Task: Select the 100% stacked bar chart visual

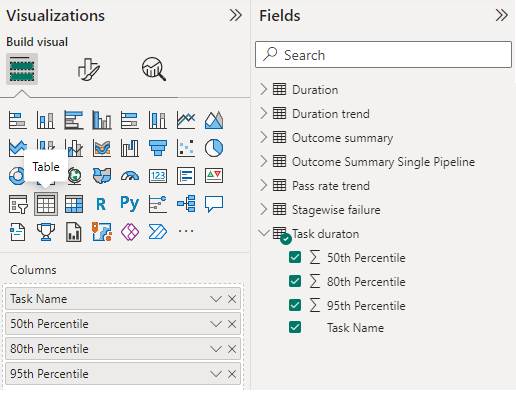Action: 130,120
